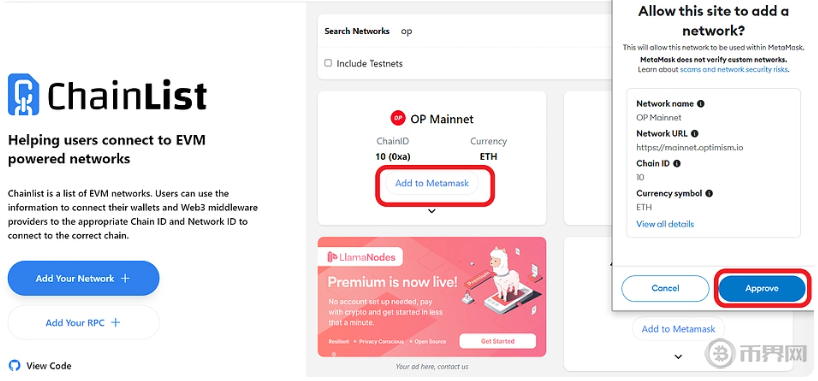Approve adding the network
This screenshot has width=818, height=381.
[x=762, y=288]
